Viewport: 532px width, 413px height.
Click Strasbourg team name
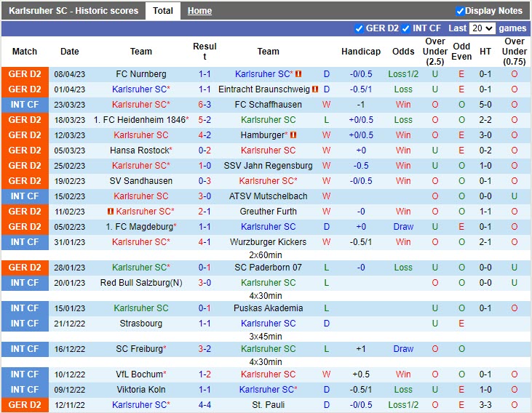point(140,323)
